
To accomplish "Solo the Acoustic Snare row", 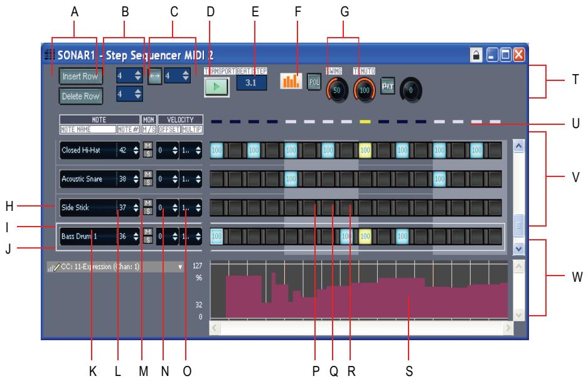I will click(x=148, y=182).
